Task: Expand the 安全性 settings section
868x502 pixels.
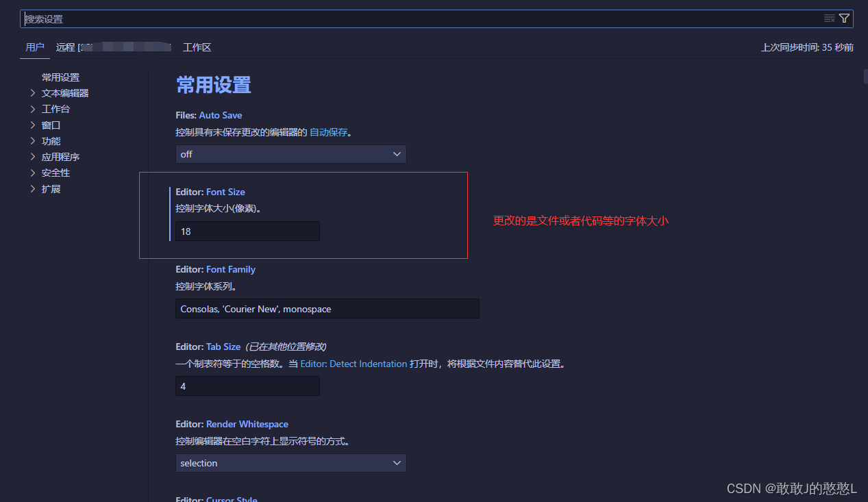Action: (55, 173)
